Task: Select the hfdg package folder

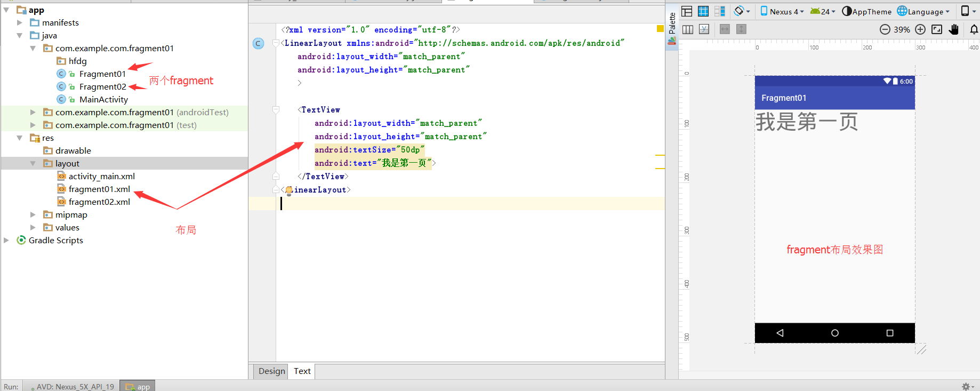Action: [71, 61]
